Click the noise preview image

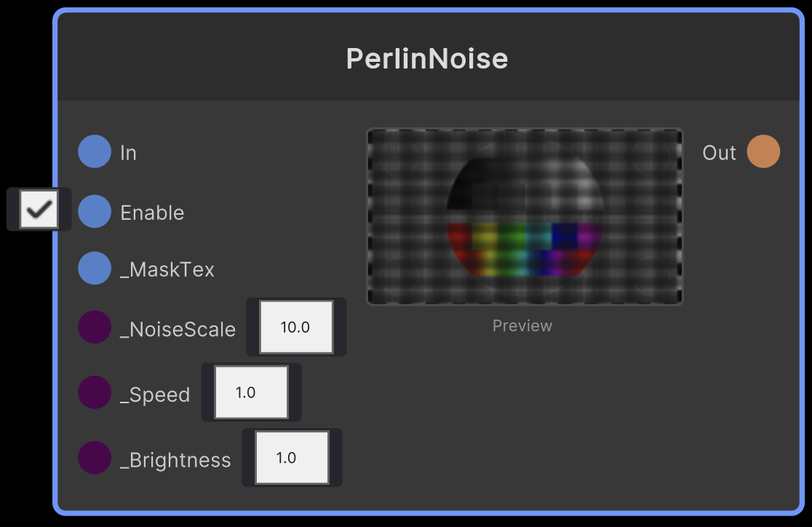pyautogui.click(x=525, y=217)
